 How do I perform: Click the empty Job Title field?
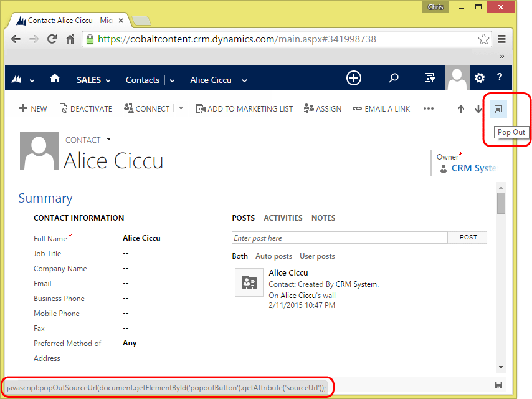tap(126, 253)
